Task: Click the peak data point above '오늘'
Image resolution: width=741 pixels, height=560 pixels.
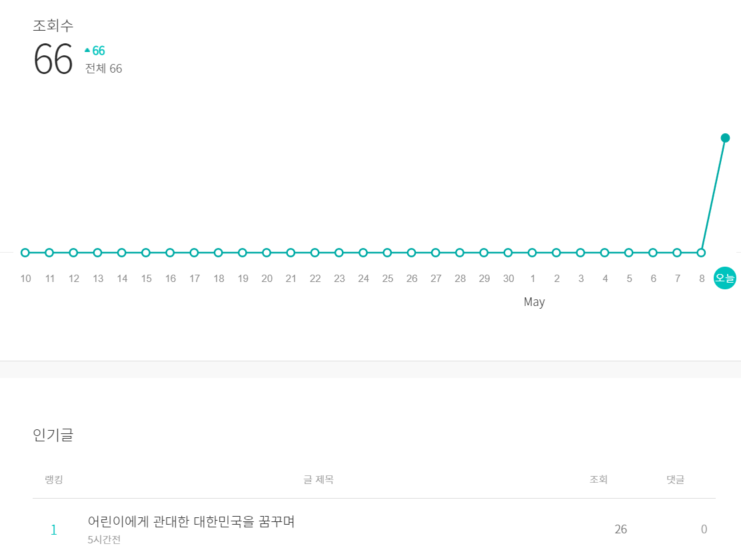Action: [x=725, y=138]
